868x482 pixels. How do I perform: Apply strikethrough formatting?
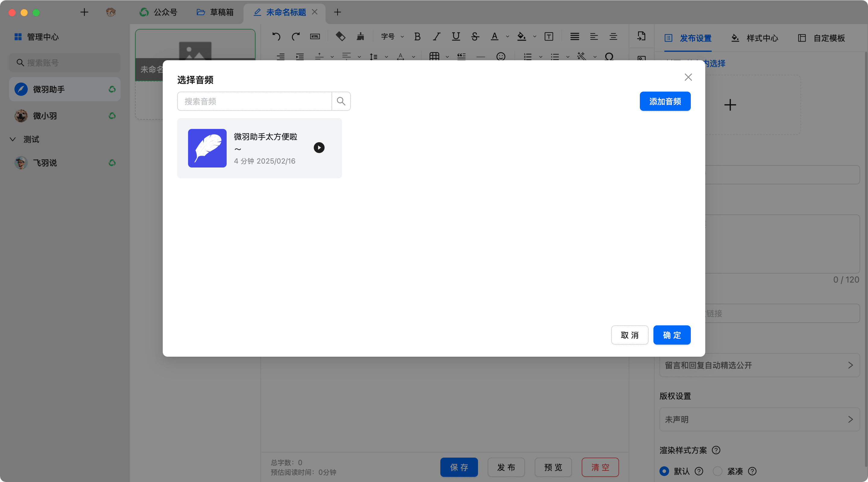coord(475,36)
